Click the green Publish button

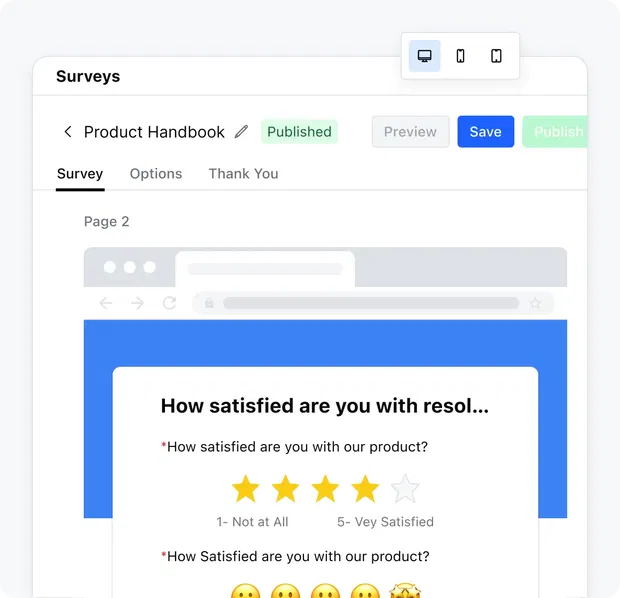[555, 132]
